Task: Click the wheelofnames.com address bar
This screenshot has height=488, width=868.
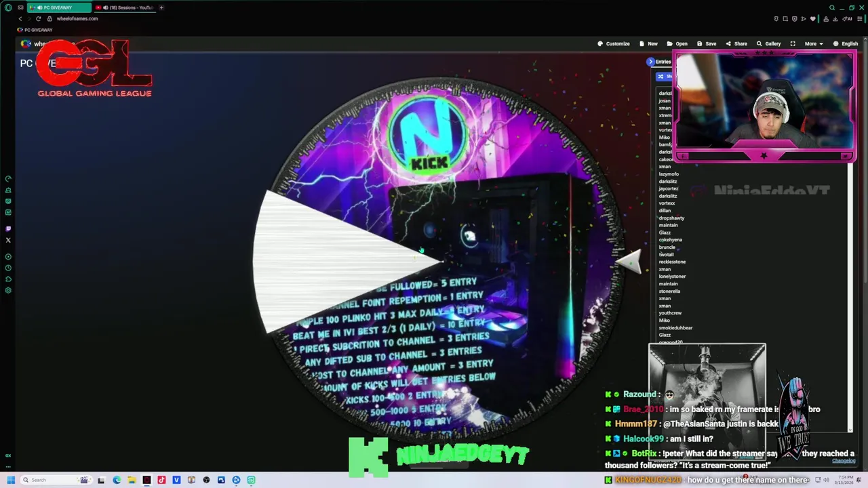Action: coord(77,18)
